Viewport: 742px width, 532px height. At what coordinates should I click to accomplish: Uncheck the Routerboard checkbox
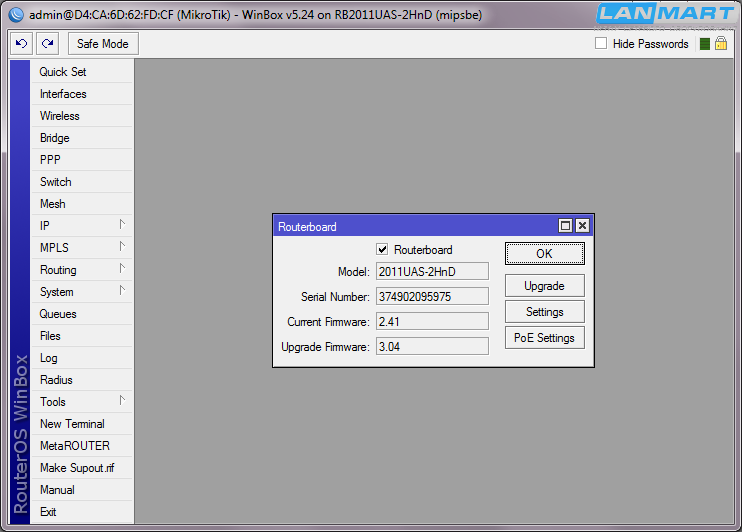(x=382, y=249)
